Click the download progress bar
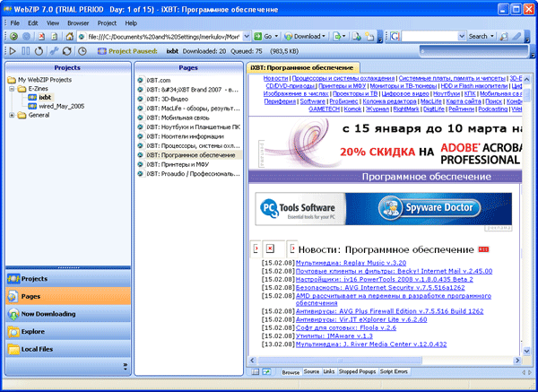Image resolution: width=538 pixels, height=392 pixels. 473,51
